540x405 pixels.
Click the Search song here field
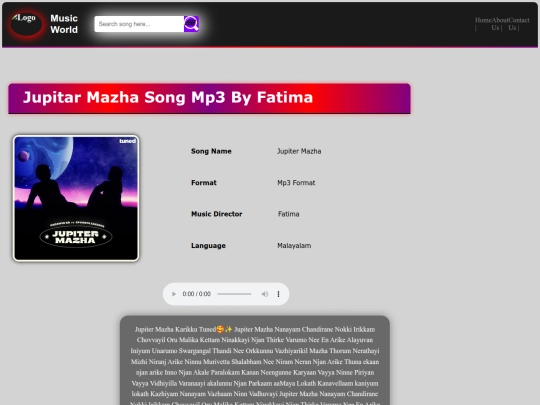click(x=139, y=24)
